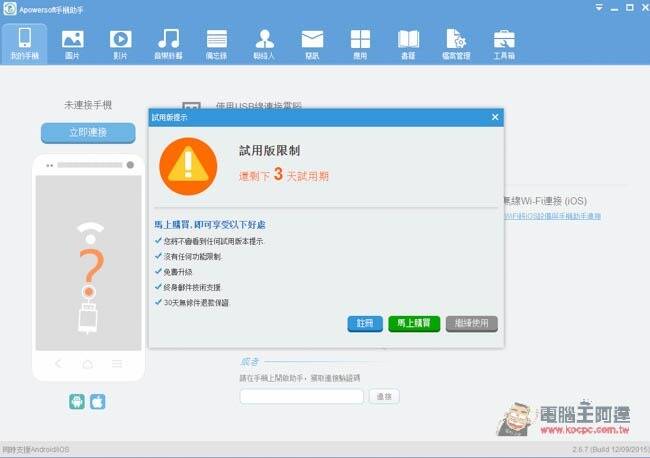650x458 pixels.
Task: Open the Books (書籍) section
Action: pos(408,44)
